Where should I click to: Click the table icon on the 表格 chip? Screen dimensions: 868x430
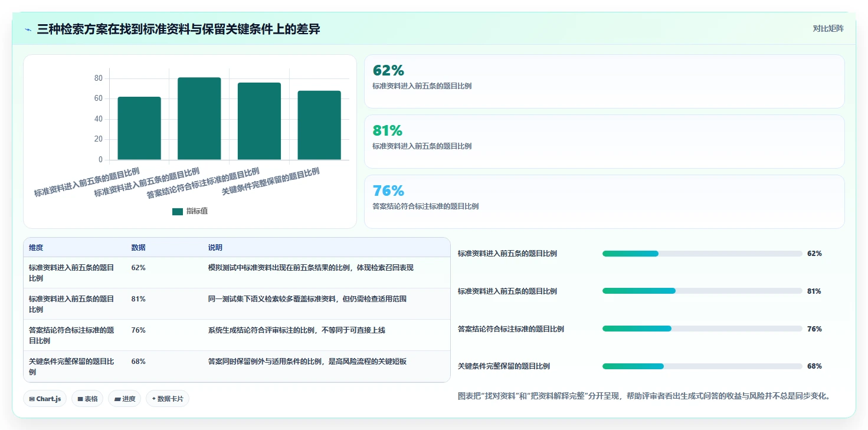coord(80,399)
